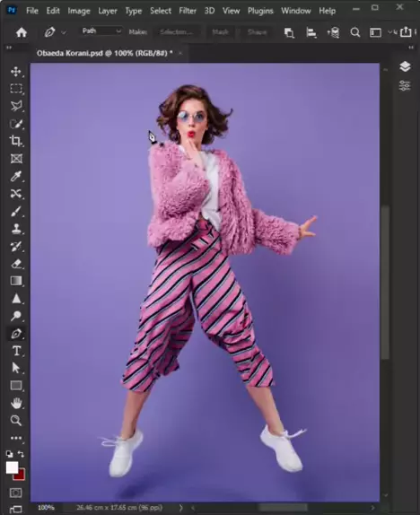Open the Help menu
The width and height of the screenshot is (420, 515).
point(327,11)
